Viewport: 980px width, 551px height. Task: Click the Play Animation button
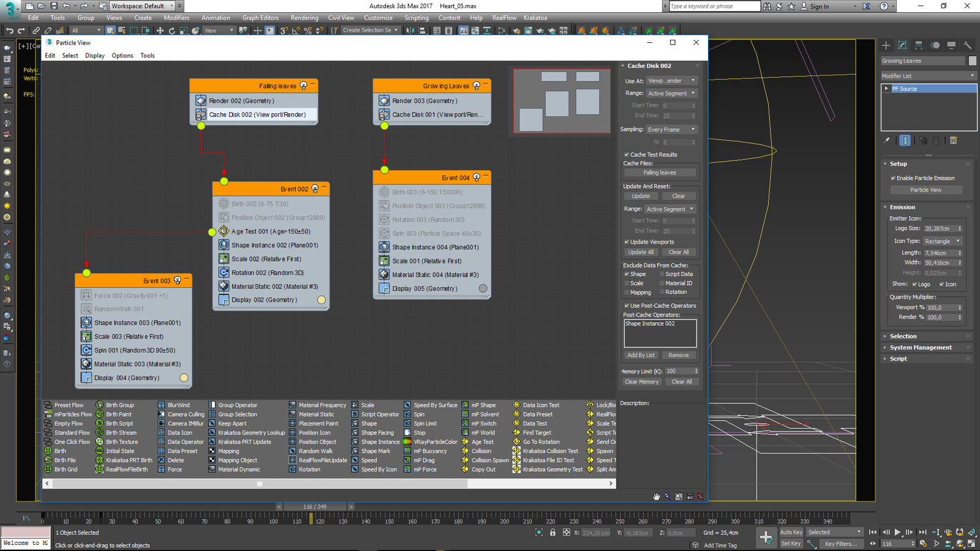(x=897, y=533)
